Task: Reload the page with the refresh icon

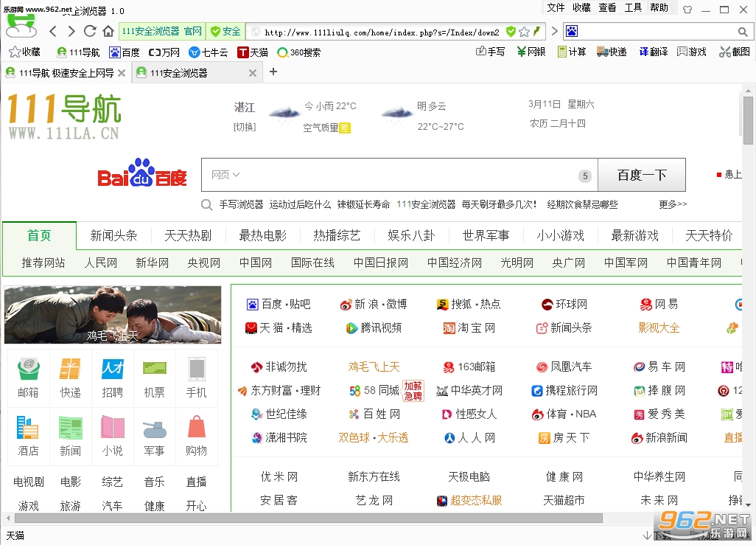Action: [x=90, y=32]
